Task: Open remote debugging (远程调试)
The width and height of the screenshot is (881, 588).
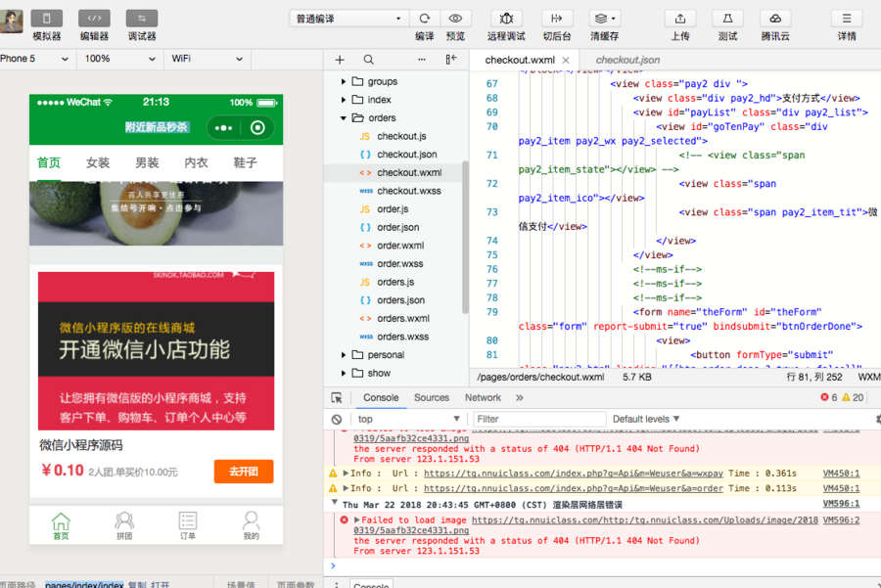Action: 506,19
